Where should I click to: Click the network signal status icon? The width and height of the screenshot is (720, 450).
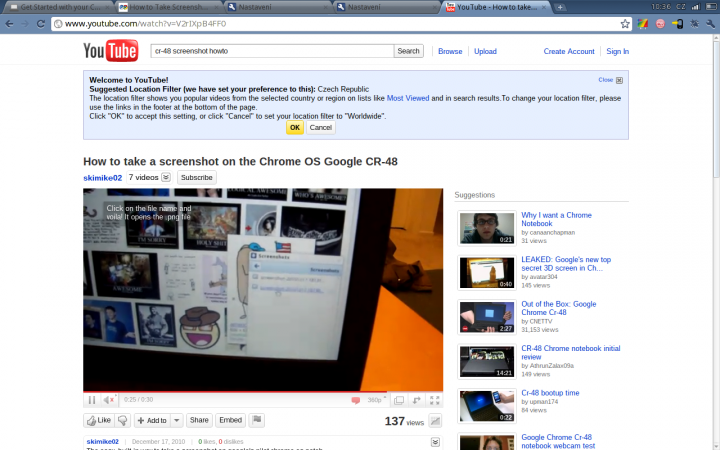(x=695, y=6)
